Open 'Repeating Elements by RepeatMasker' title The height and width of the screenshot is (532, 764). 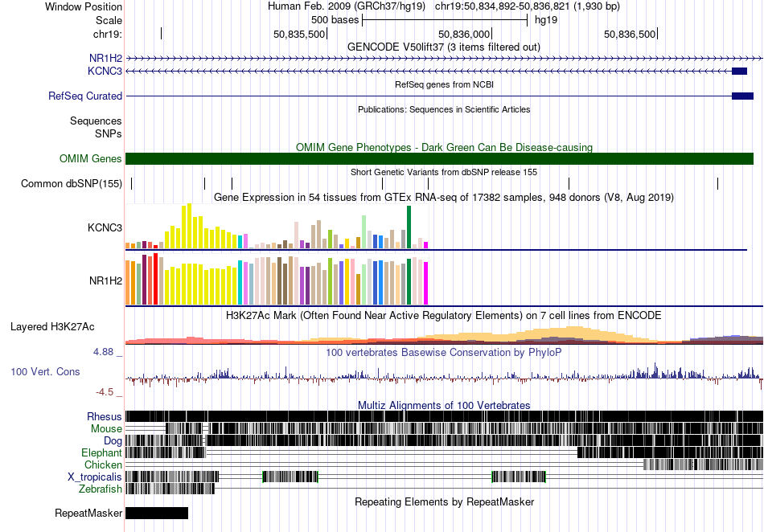(445, 501)
